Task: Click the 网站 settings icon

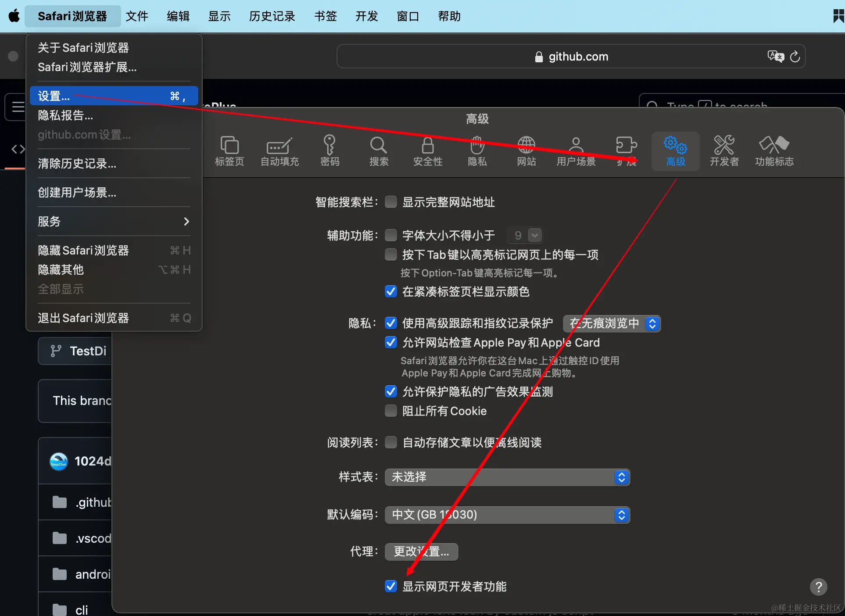Action: coord(526,150)
